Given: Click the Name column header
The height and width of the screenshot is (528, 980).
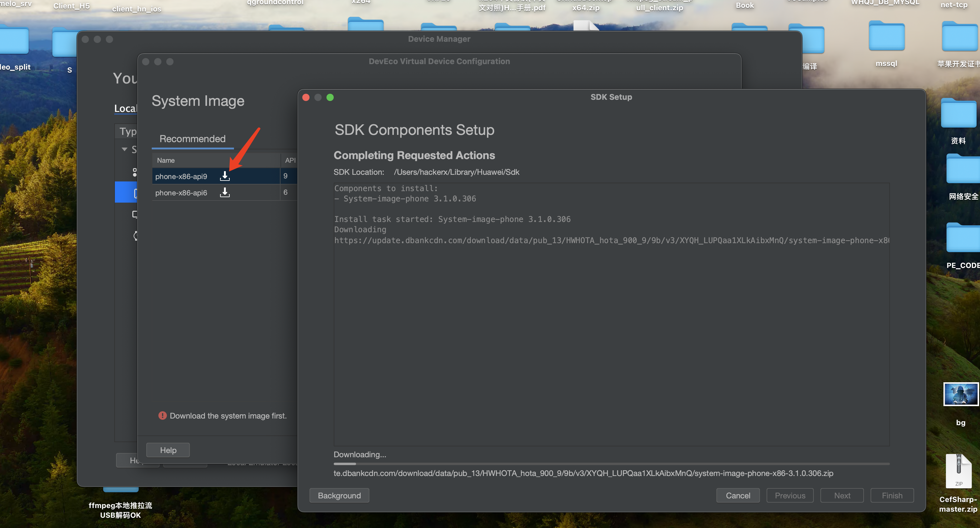Looking at the screenshot, I should coord(166,160).
